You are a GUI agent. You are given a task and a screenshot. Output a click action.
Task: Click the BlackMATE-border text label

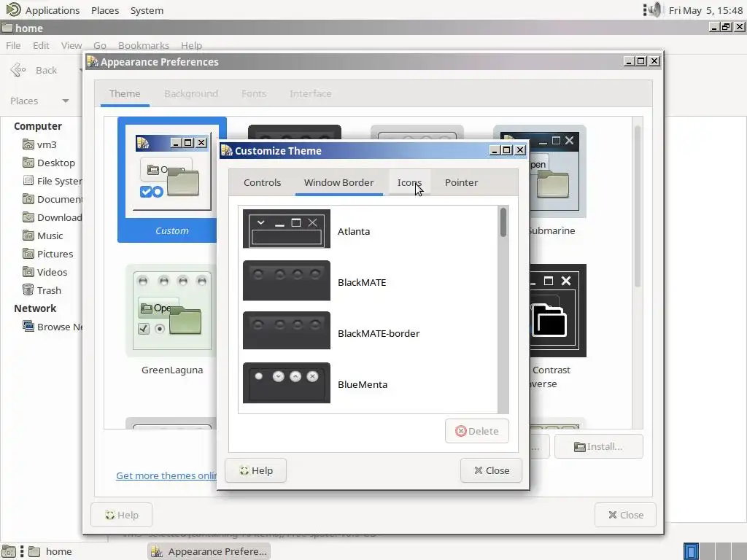379,333
